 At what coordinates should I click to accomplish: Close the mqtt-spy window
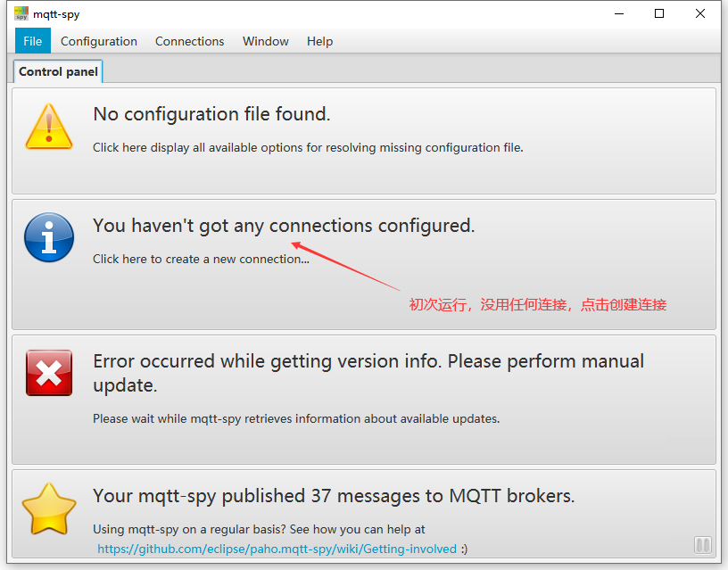tap(700, 14)
